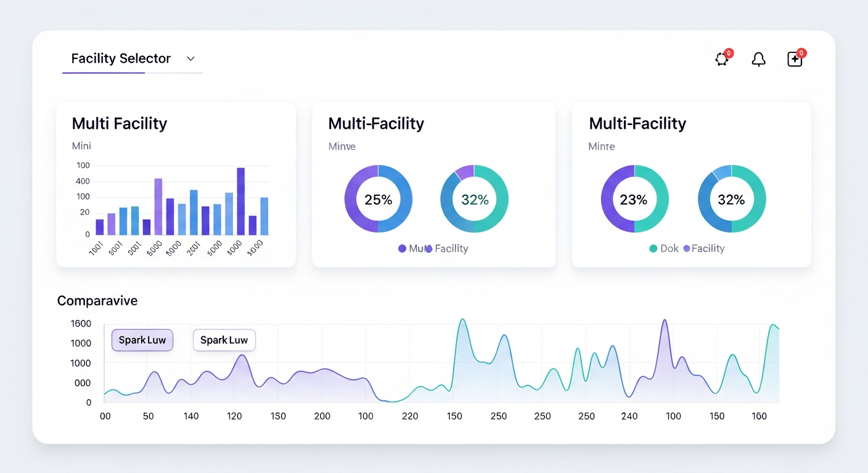Viewport: 868px width, 473px height.
Task: Open the Facility Selector tab
Action: coord(121,59)
